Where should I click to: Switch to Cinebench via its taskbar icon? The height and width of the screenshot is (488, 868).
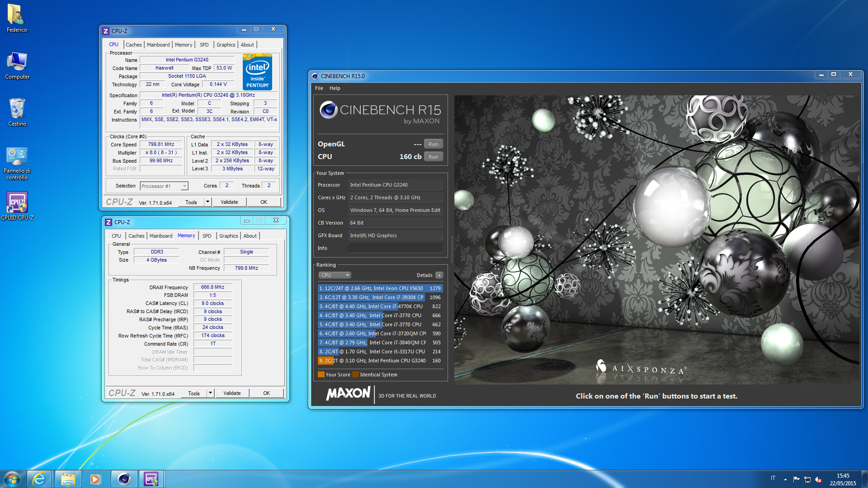124,479
